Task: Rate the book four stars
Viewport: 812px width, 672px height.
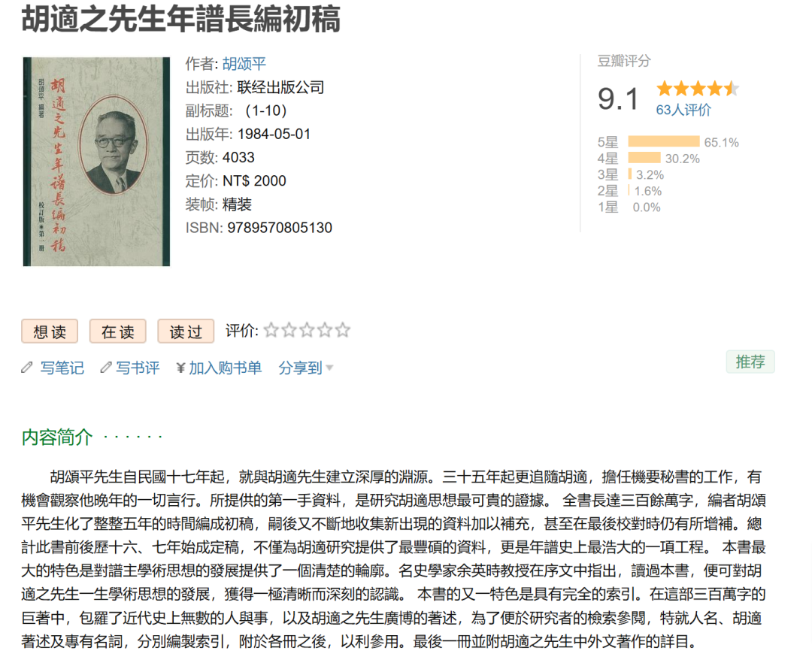Action: (x=325, y=330)
